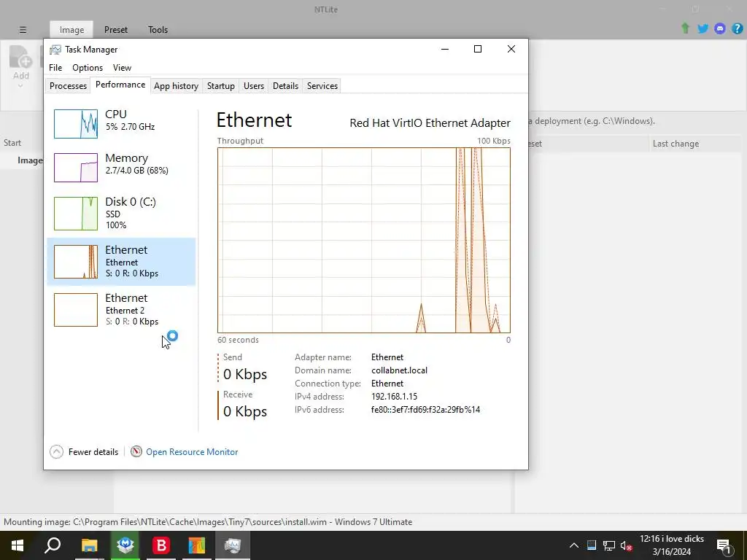747x560 pixels.
Task: Open Task Manager File menu
Action: click(x=55, y=68)
